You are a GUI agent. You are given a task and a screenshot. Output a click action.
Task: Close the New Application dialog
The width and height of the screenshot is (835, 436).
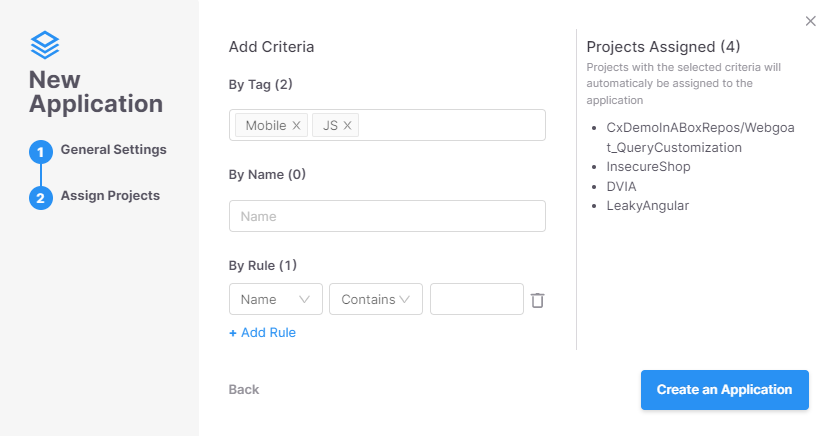(811, 21)
